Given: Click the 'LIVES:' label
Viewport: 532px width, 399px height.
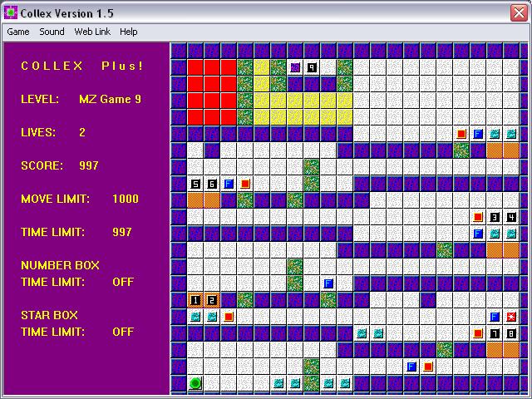Looking at the screenshot, I should [x=38, y=132].
